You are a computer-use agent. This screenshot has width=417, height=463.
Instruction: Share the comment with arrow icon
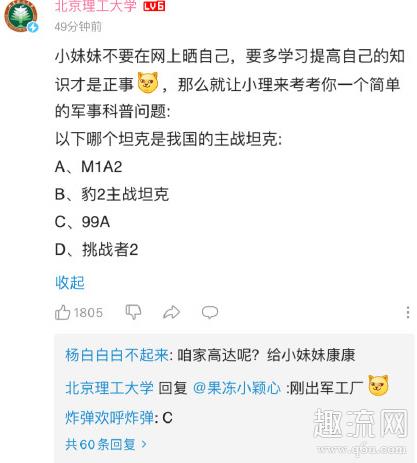(x=172, y=312)
